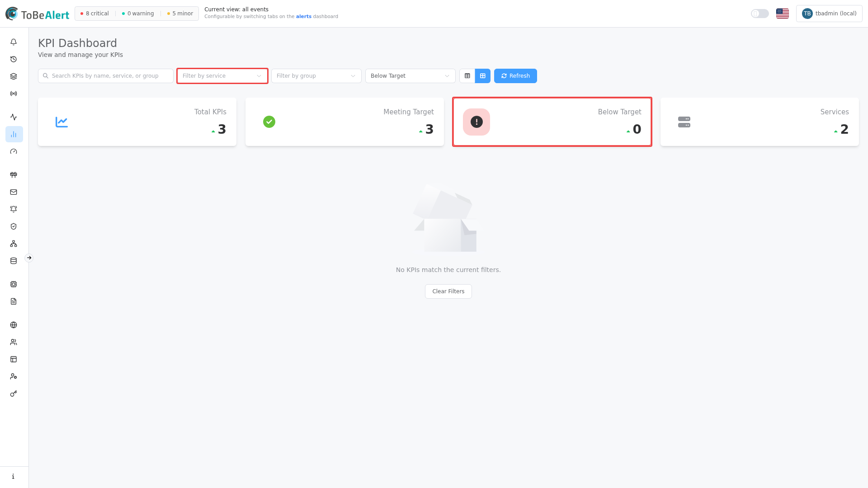Switch to table list view

[467, 76]
